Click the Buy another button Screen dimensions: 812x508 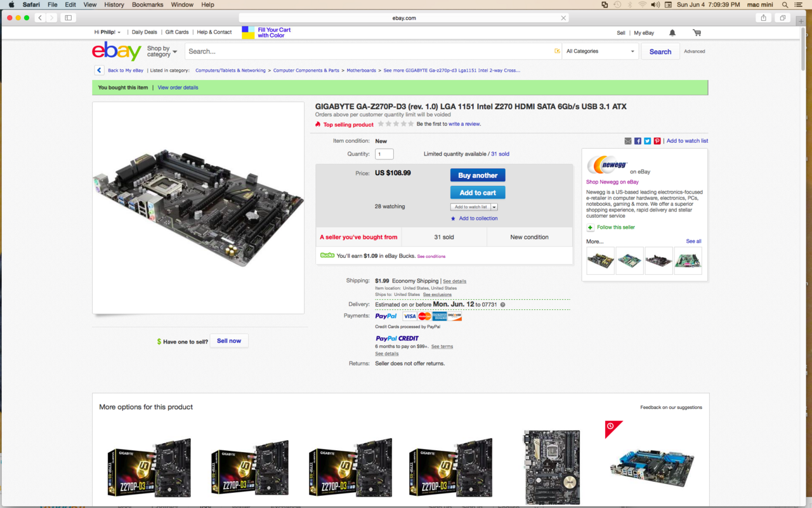tap(478, 175)
